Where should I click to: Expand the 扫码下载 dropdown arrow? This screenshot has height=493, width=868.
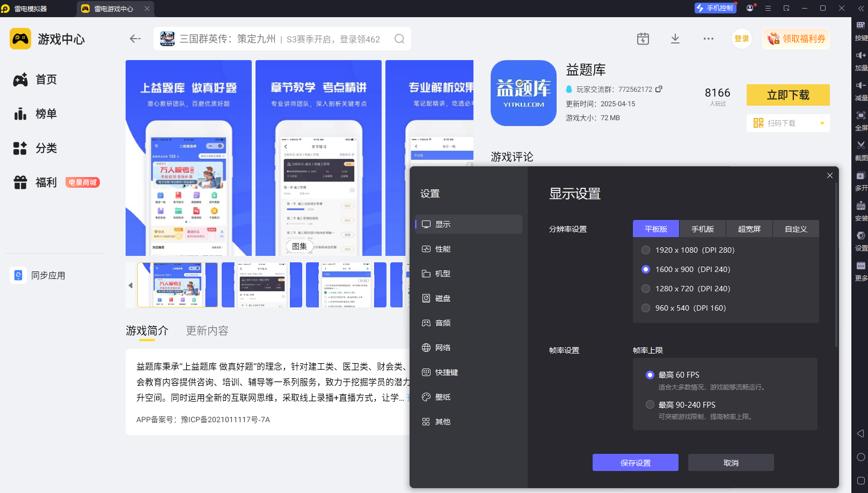click(822, 123)
